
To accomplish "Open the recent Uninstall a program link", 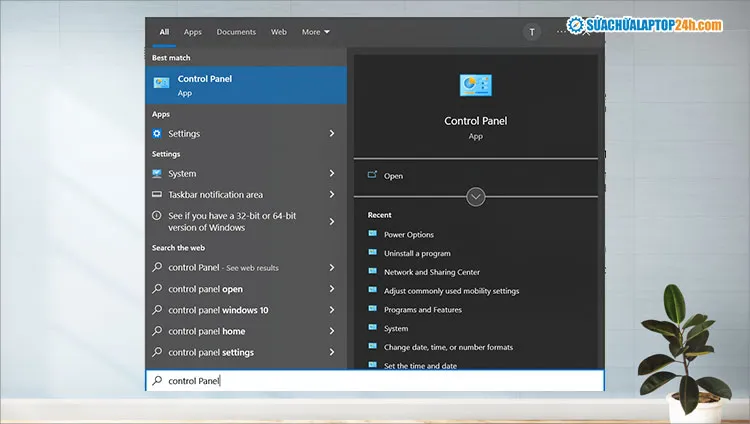I will tap(417, 253).
